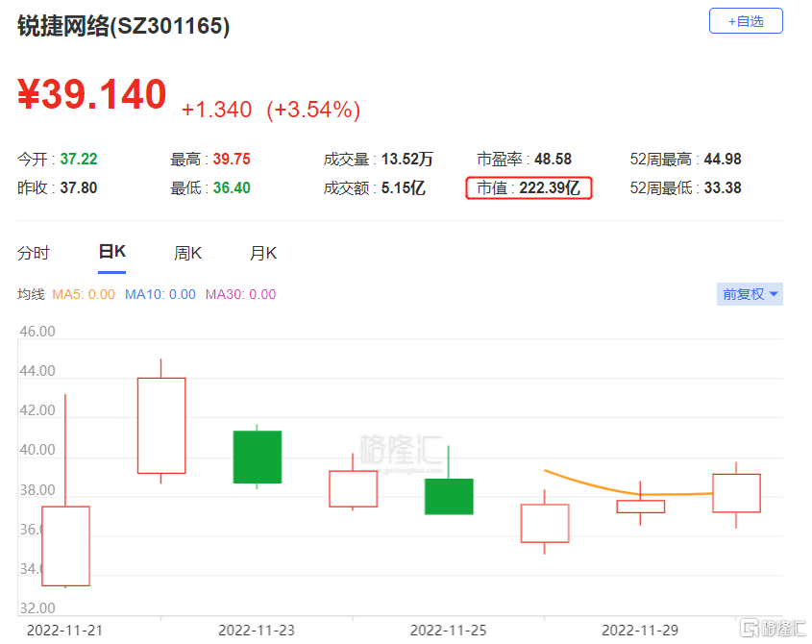
Task: Click the 昨收 value 37.80
Action: [x=79, y=188]
